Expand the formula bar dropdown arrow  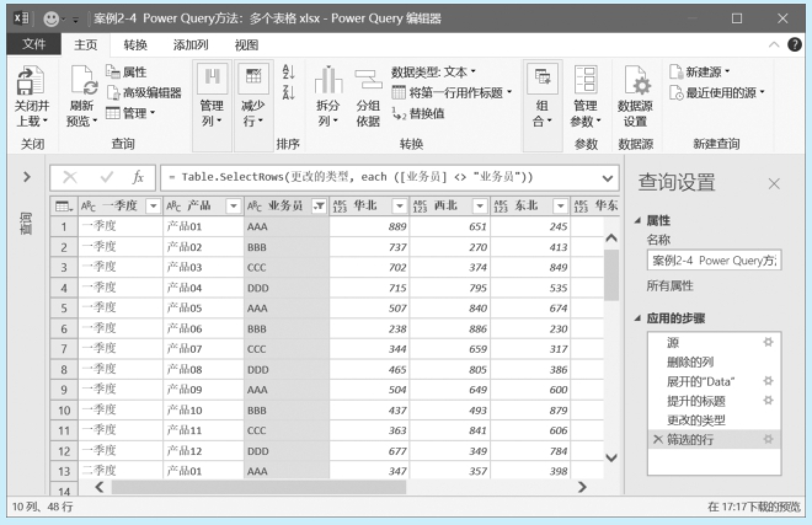point(608,178)
